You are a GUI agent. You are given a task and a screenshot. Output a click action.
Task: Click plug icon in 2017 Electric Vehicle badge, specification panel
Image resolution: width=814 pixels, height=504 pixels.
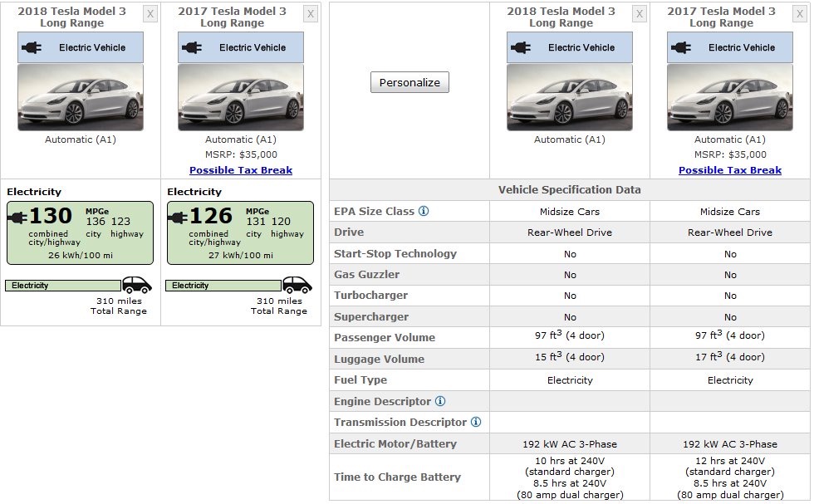pos(681,48)
